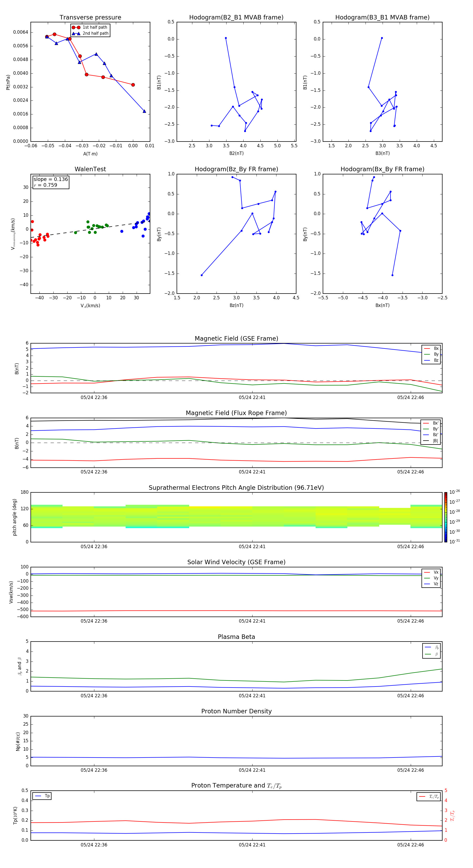Click the 10^-31 colorbar label
Image resolution: width=473 pixels, height=868 pixels.
(455, 542)
